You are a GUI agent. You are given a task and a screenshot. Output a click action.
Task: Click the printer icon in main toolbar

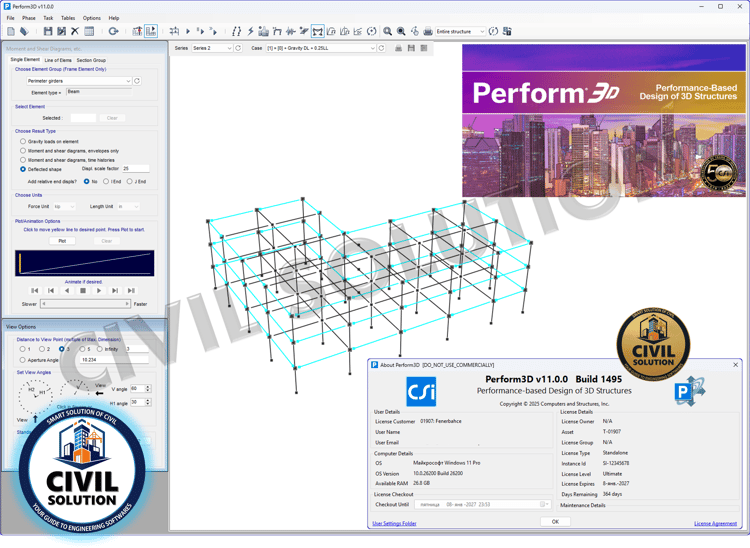pyautogui.click(x=428, y=31)
